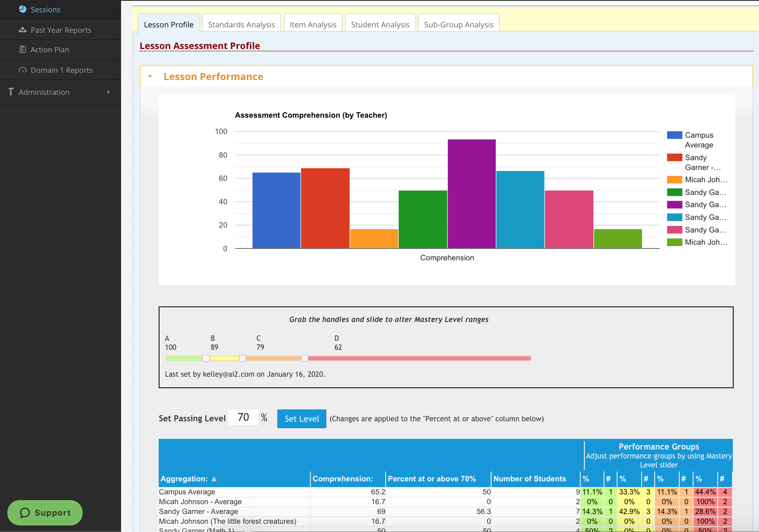Open the Sub-Group Analysis tab
Image resolution: width=759 pixels, height=532 pixels.
(x=458, y=25)
